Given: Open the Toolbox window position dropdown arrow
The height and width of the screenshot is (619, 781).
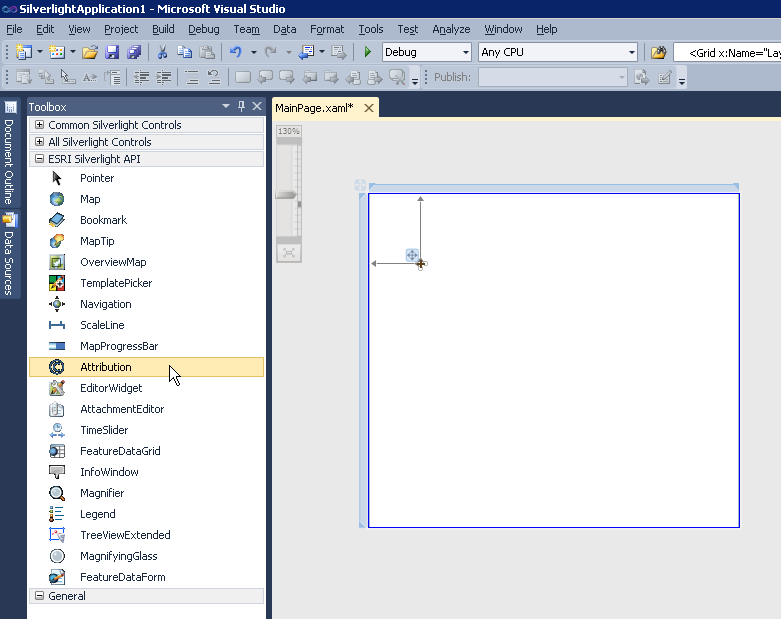Looking at the screenshot, I should point(226,106).
